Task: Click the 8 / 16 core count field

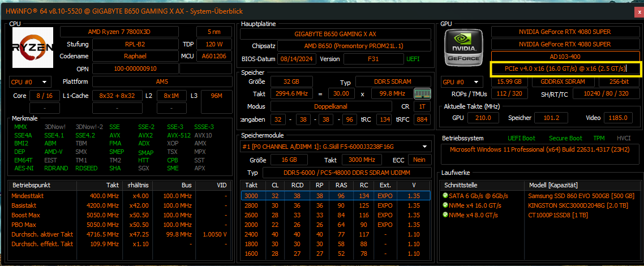Action: (44, 96)
